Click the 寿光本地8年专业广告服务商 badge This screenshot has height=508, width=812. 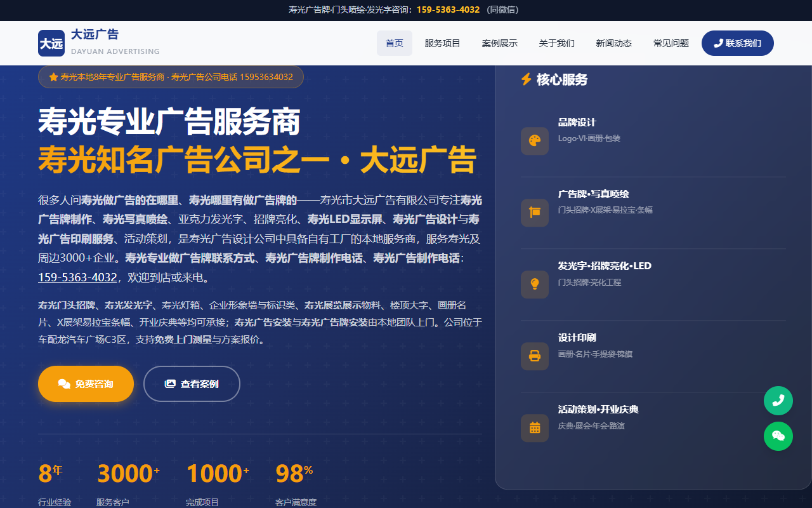pyautogui.click(x=171, y=77)
